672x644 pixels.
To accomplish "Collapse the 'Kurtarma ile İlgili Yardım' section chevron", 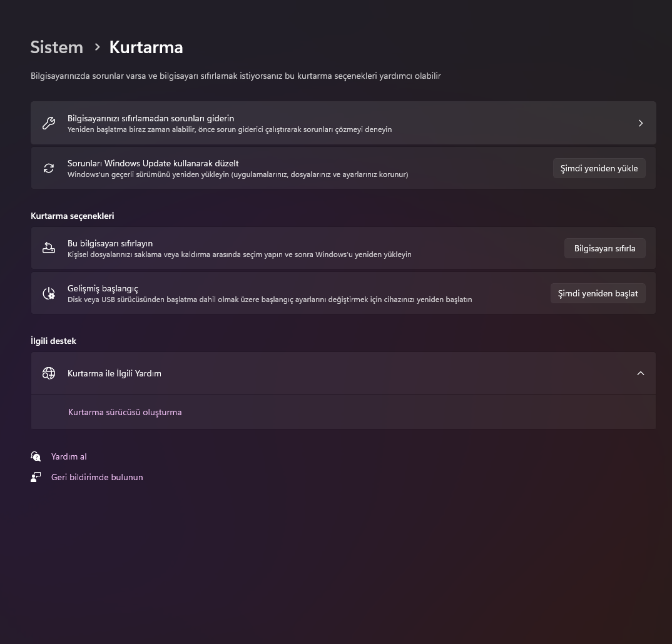I will pos(640,373).
